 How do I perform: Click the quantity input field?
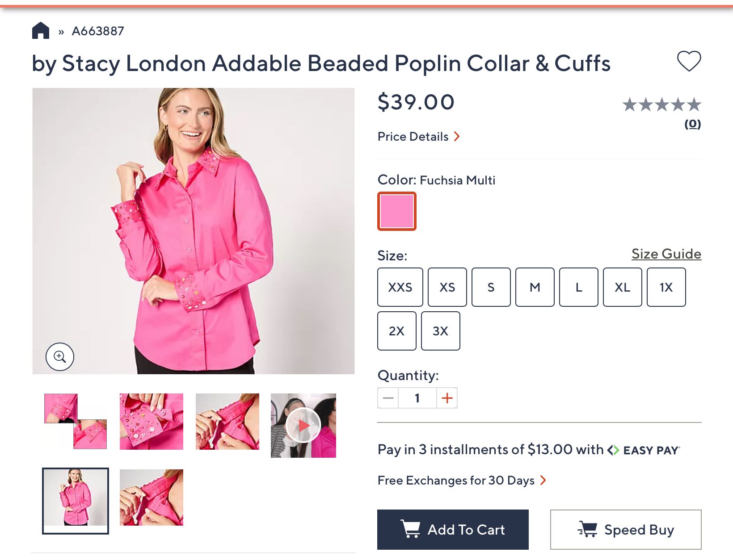[x=417, y=398]
